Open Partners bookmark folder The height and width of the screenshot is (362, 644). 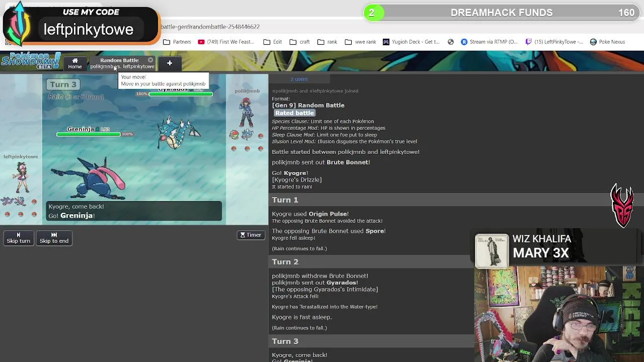(177, 42)
